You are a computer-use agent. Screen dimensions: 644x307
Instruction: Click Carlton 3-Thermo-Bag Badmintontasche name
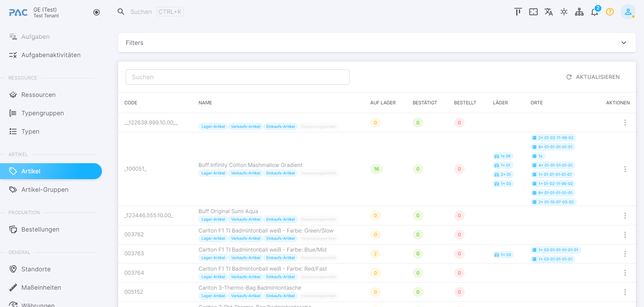pos(250,288)
